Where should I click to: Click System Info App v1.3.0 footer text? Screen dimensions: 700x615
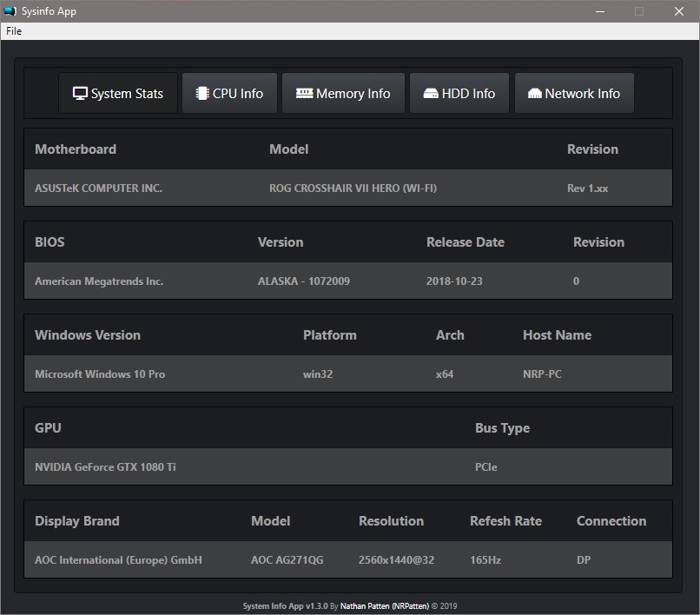click(285, 606)
